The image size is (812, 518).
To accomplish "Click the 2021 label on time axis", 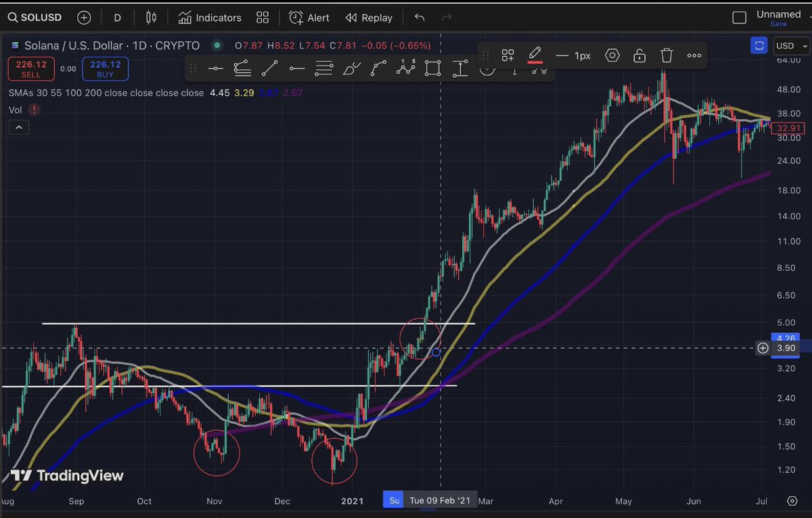I will coord(352,501).
